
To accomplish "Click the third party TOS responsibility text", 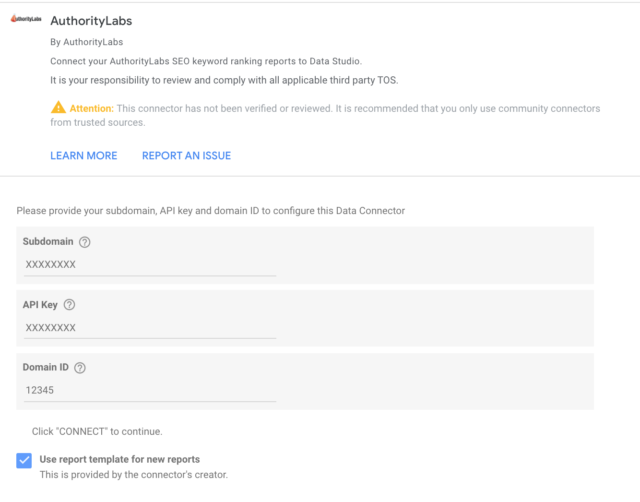I will 224,80.
